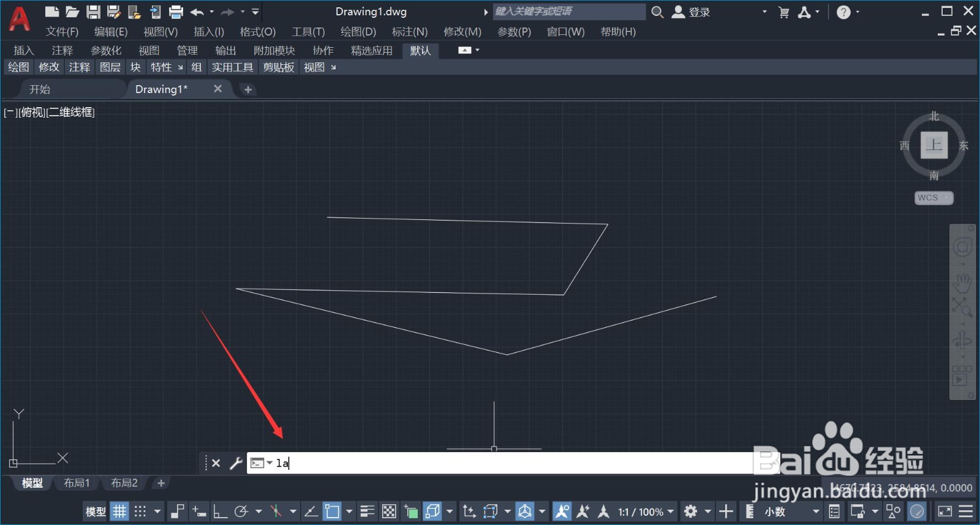Open the AutoCAD application menu logo
This screenshot has height=525, width=980.
pos(19,20)
